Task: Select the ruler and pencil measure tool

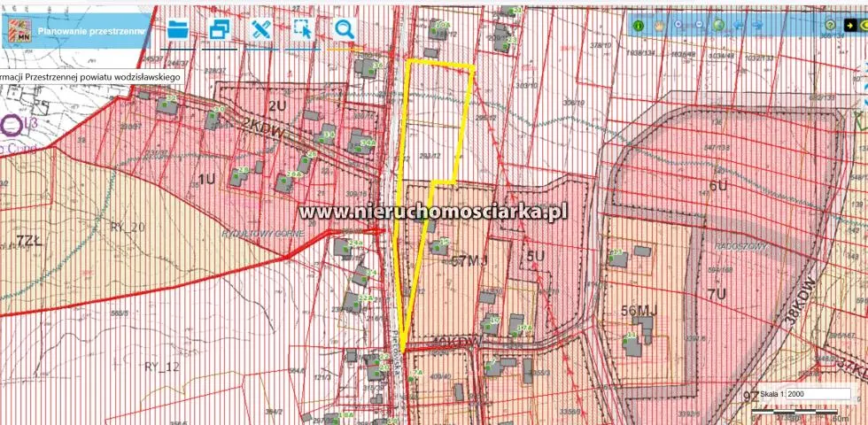Action: click(260, 29)
